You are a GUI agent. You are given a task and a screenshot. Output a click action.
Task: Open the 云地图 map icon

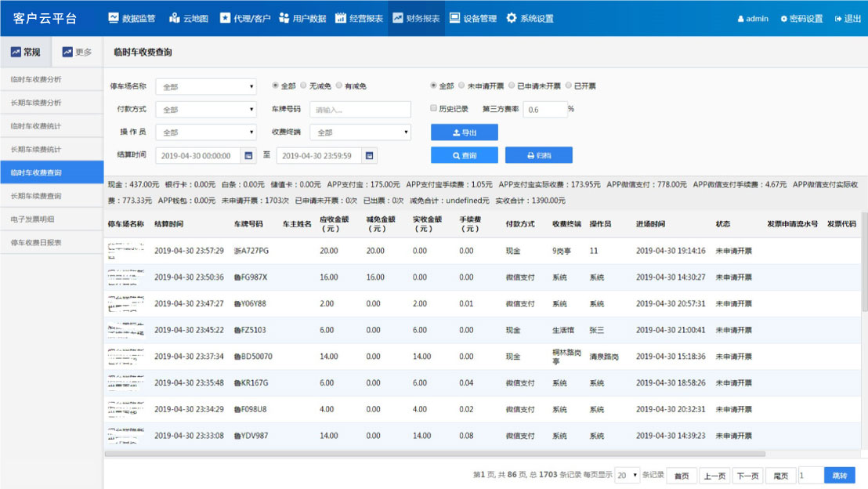(x=175, y=18)
